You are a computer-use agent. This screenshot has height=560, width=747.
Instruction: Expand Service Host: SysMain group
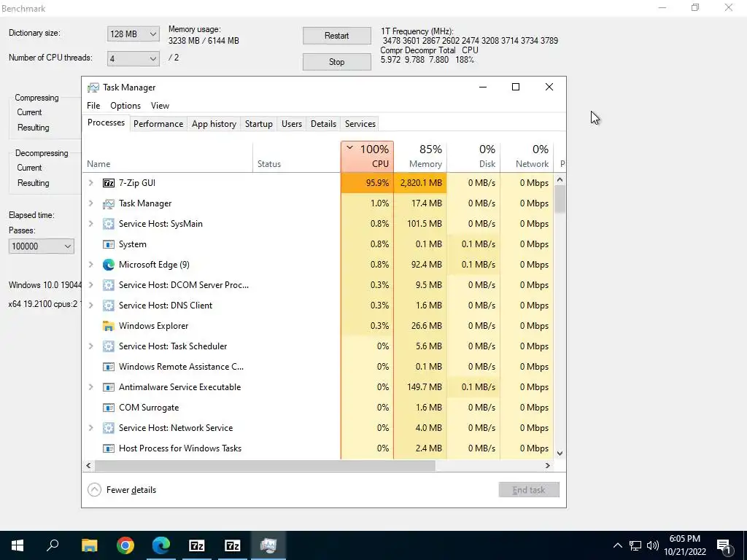click(x=91, y=224)
